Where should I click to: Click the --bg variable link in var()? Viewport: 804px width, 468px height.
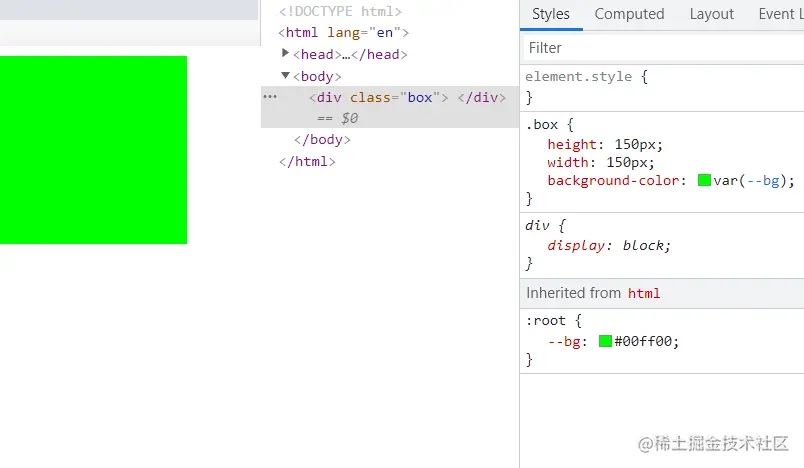[763, 180]
